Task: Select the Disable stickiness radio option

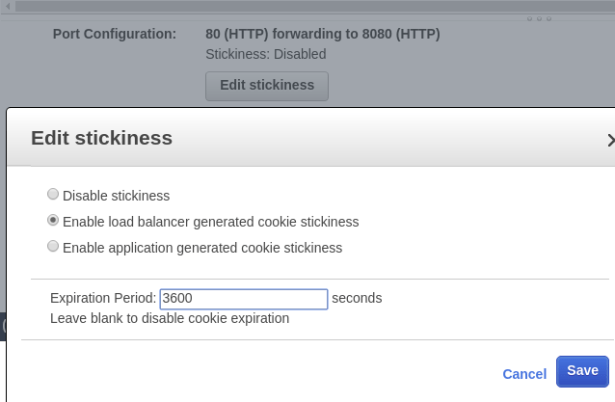Action: pyautogui.click(x=53, y=195)
